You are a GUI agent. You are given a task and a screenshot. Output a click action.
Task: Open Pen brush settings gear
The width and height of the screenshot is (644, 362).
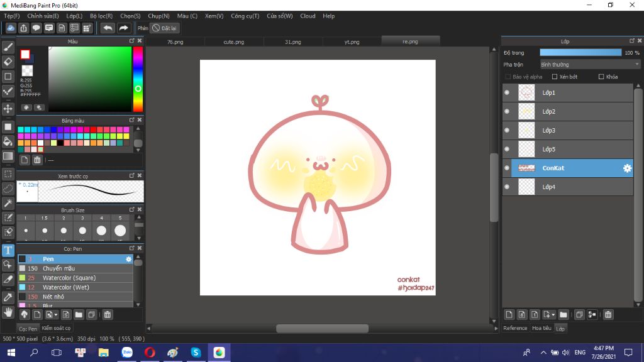point(128,259)
